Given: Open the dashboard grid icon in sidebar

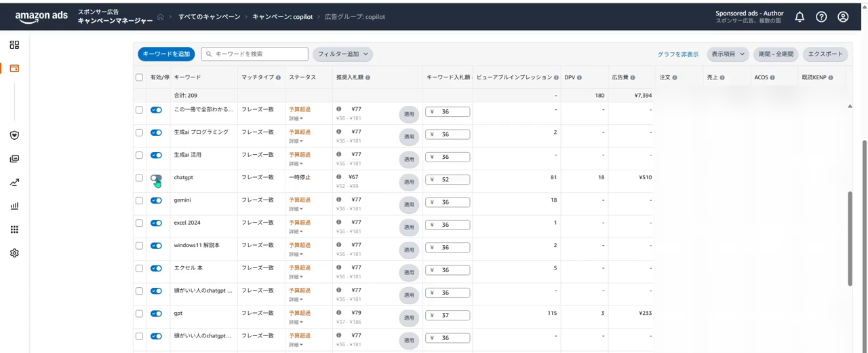Looking at the screenshot, I should [14, 45].
